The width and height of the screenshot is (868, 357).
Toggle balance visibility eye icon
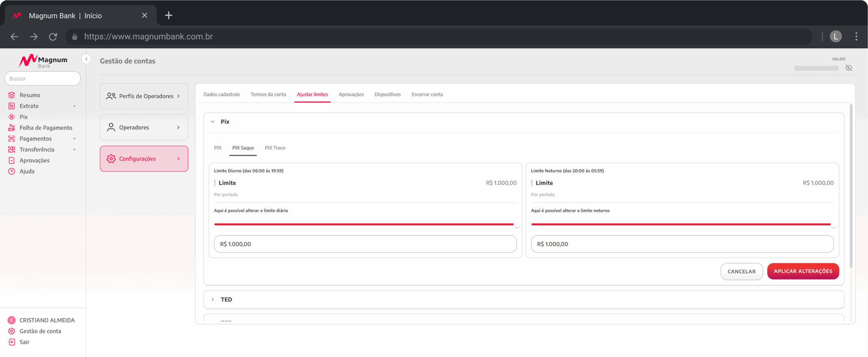click(x=849, y=68)
